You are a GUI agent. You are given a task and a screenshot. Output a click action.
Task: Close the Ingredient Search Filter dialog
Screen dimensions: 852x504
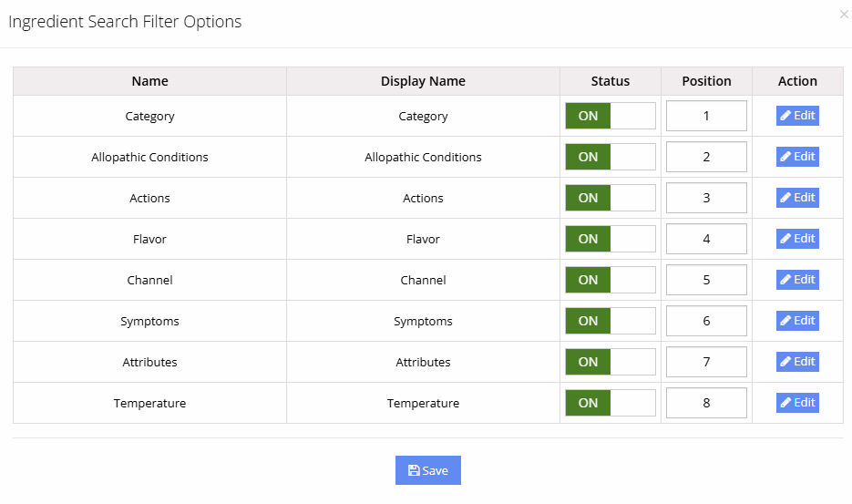(844, 14)
